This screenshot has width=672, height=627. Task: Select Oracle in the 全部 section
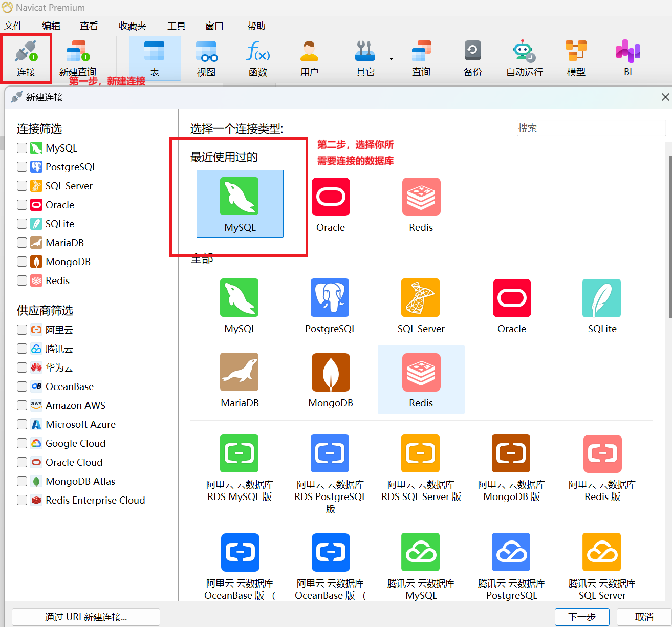coord(512,306)
